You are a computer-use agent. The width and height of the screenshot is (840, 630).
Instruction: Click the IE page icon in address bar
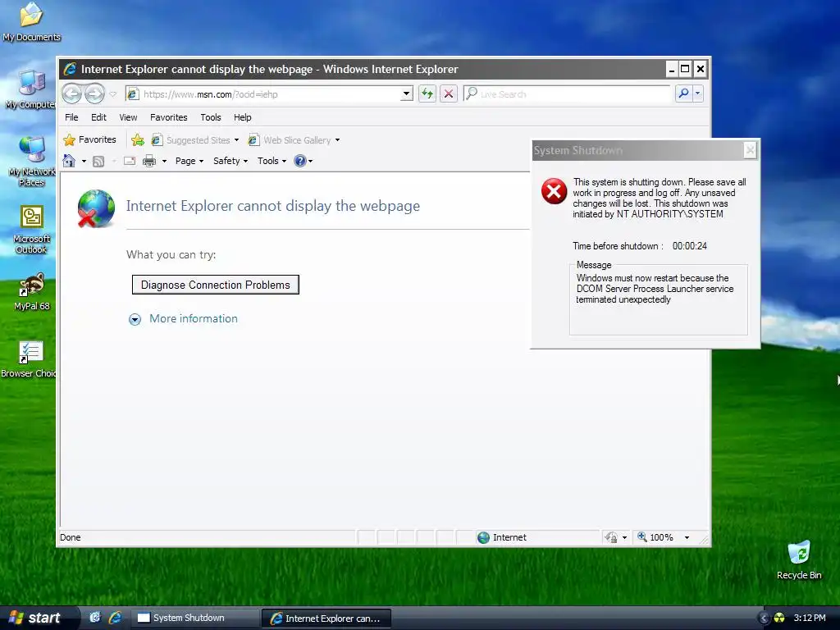click(x=133, y=94)
